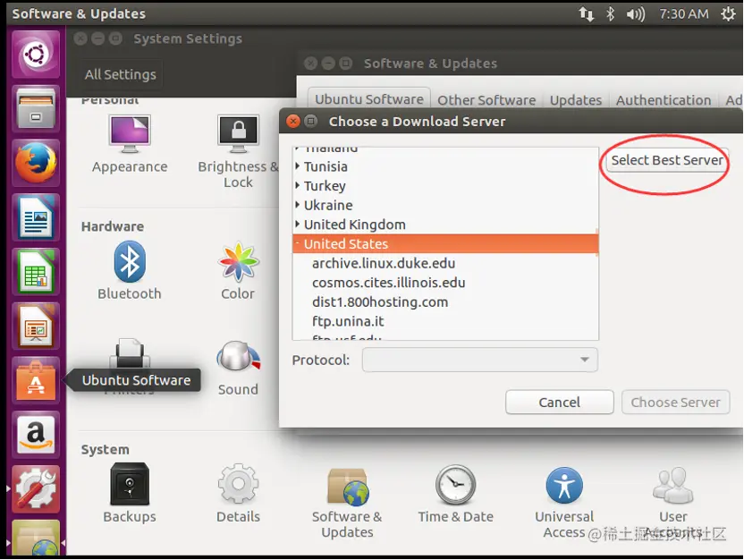Open Bluetooth settings in System Settings
The width and height of the screenshot is (744, 560).
(130, 271)
